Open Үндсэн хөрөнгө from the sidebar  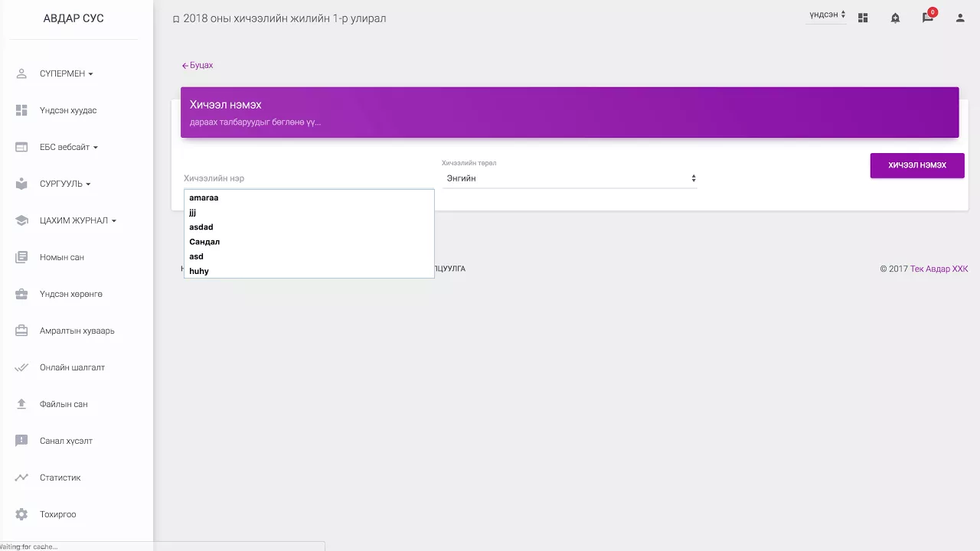coord(71,294)
